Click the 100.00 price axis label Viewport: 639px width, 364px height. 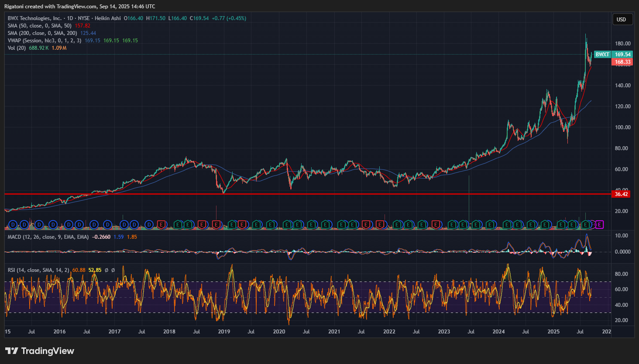623,127
